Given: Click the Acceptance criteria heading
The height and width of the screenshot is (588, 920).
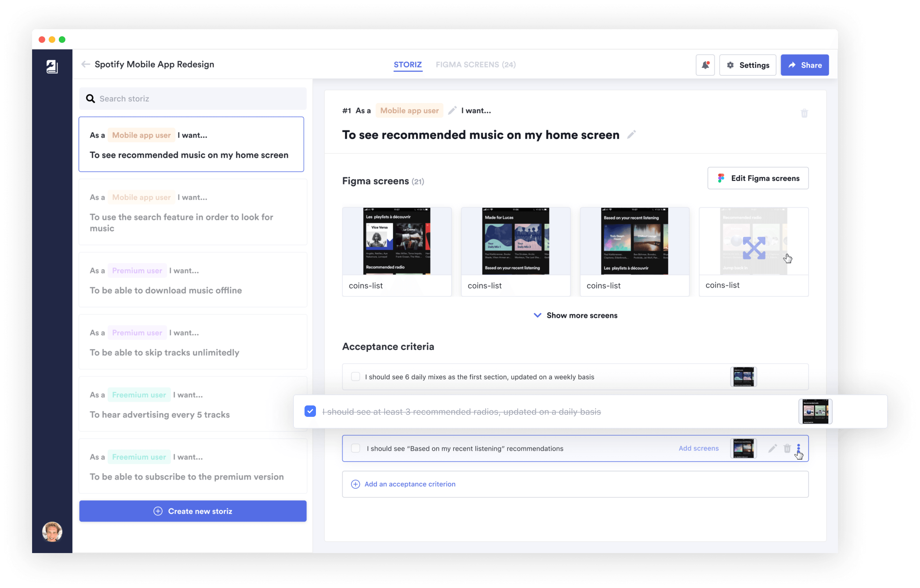Looking at the screenshot, I should (x=388, y=347).
